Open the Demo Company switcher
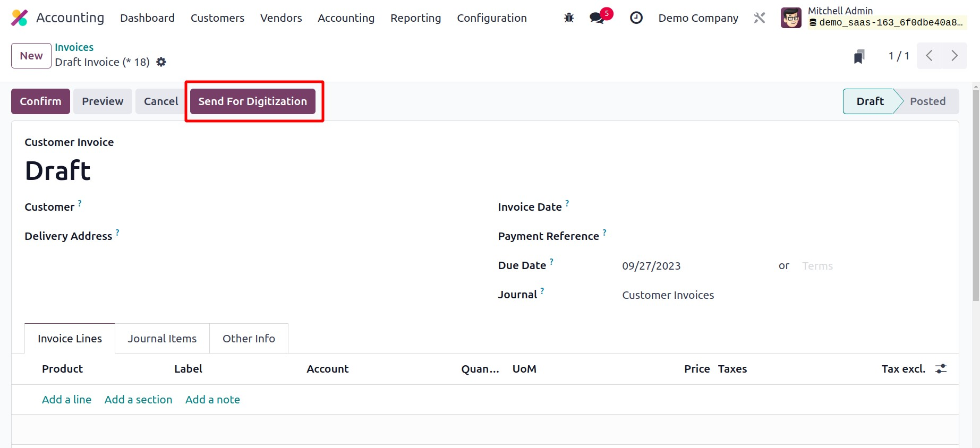 click(698, 18)
